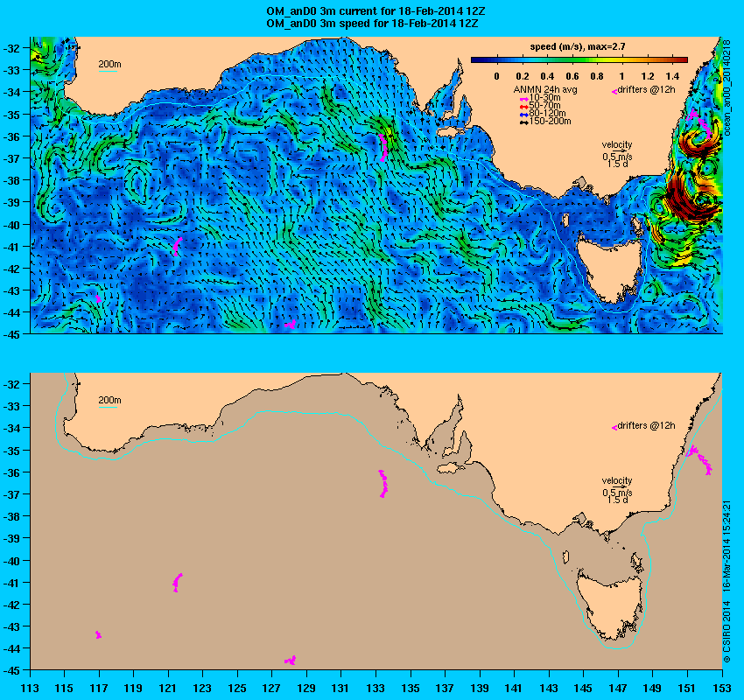
Task: Select drifter track near 121E in bottom map
Action: tap(177, 583)
